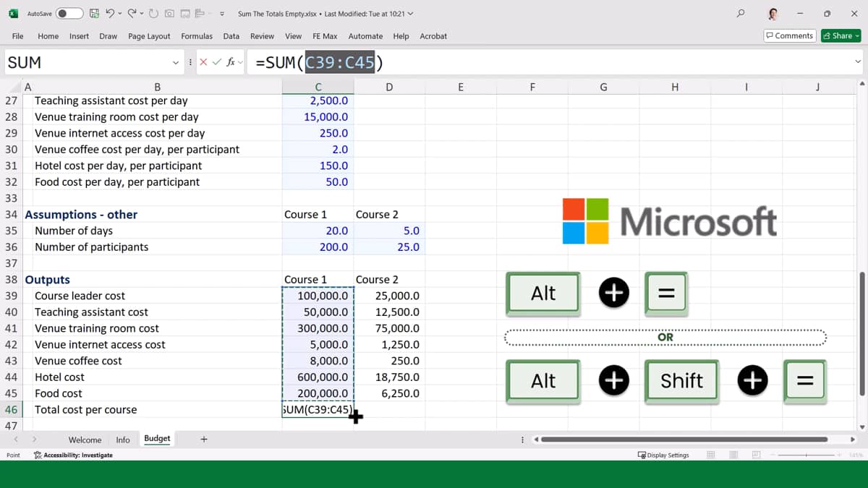Switch to Page Break Preview icon
The width and height of the screenshot is (868, 488).
756,455
